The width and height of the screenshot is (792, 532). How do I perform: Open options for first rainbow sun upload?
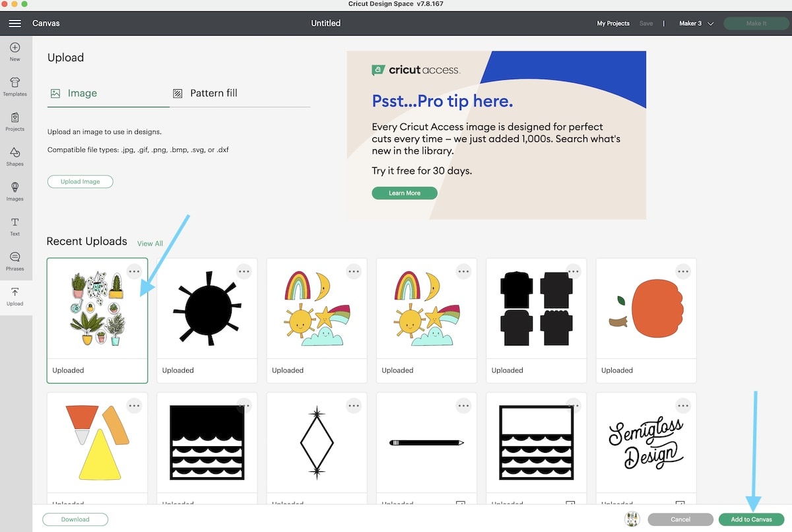point(354,271)
